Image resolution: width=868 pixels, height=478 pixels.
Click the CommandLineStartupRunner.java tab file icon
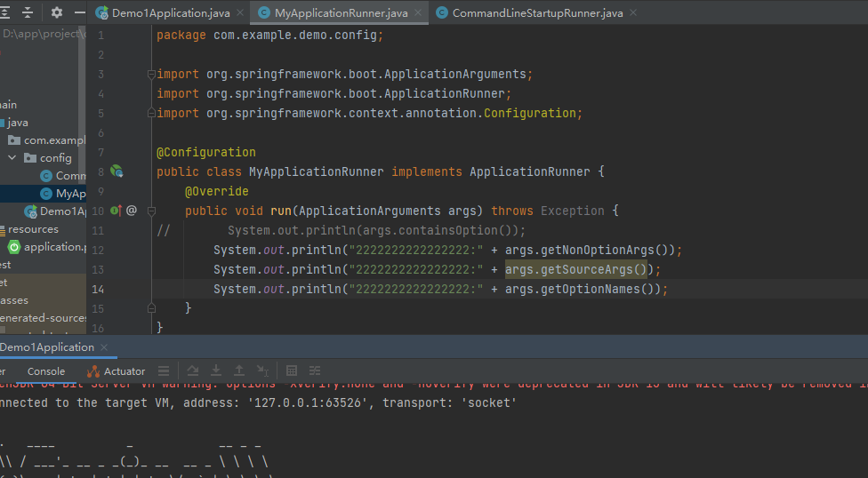point(442,12)
